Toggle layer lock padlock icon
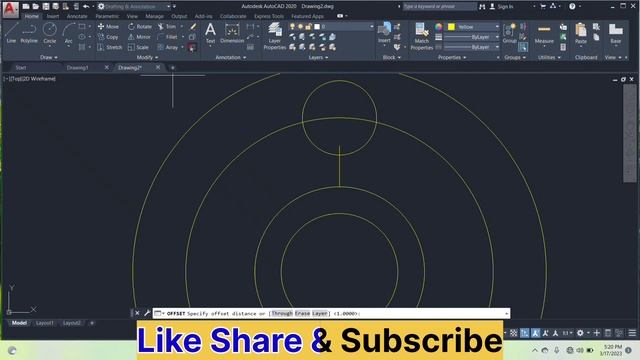 (309, 27)
